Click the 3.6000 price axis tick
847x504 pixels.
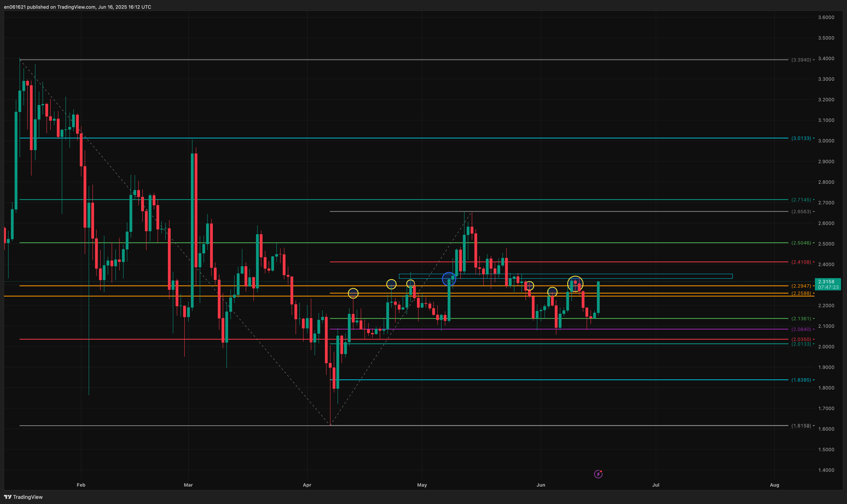click(x=826, y=17)
